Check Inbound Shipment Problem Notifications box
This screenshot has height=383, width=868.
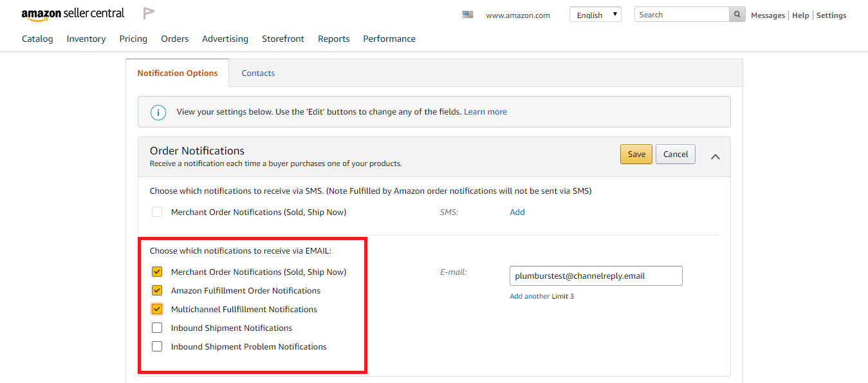pos(157,346)
